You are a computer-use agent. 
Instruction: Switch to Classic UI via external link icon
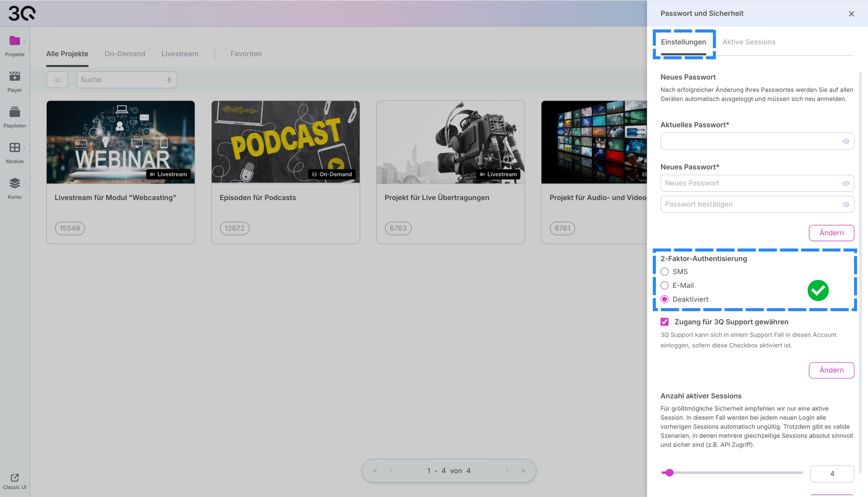(15, 478)
